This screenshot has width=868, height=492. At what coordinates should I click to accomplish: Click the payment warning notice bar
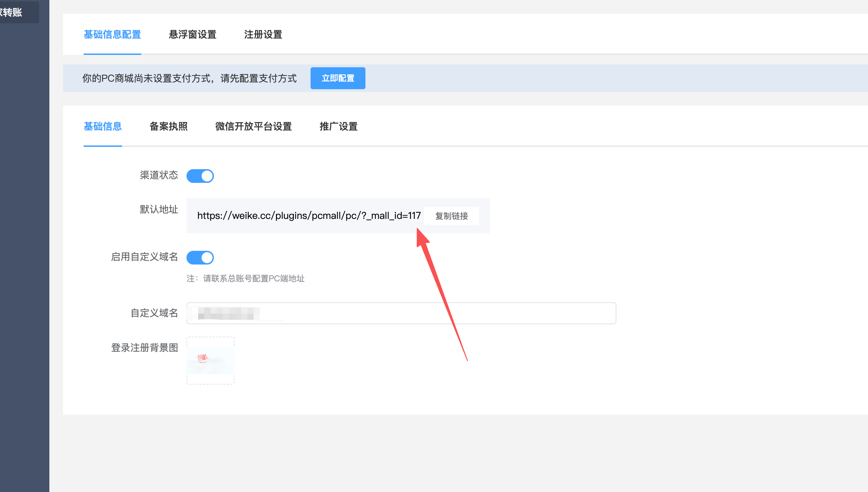(190, 78)
